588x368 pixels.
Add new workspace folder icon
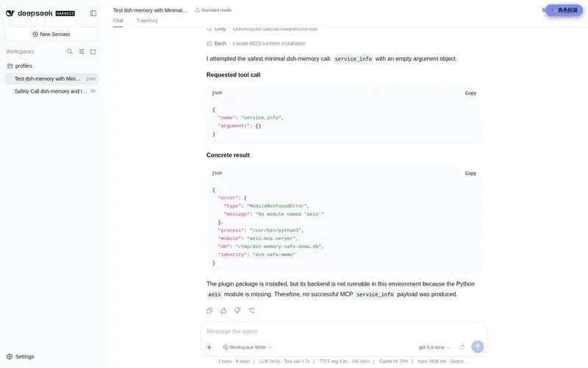(x=93, y=52)
